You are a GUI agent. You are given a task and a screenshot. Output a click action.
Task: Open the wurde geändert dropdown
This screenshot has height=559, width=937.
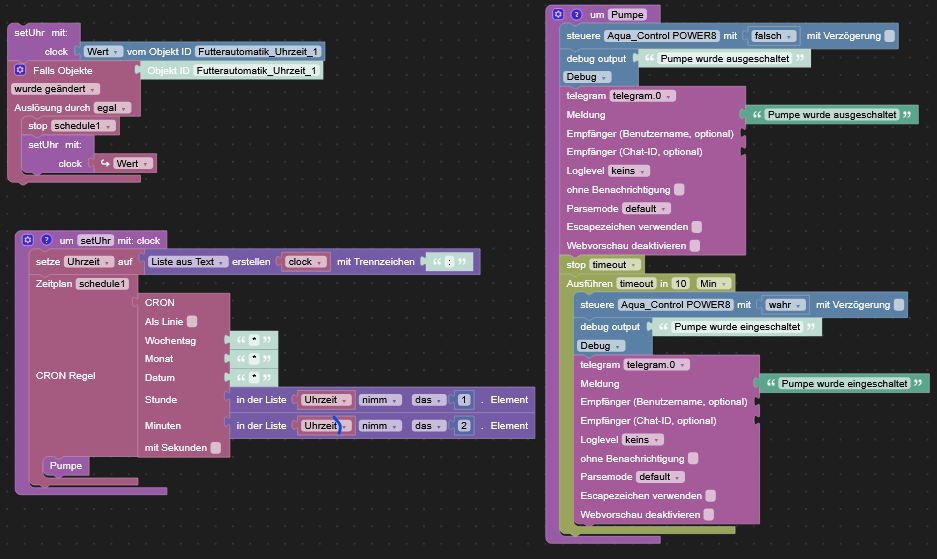(x=56, y=89)
